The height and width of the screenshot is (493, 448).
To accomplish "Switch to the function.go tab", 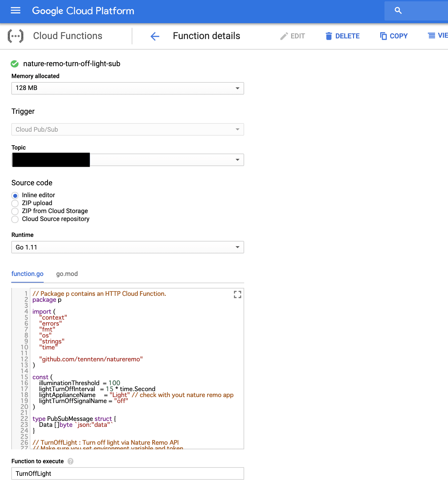I will point(27,274).
